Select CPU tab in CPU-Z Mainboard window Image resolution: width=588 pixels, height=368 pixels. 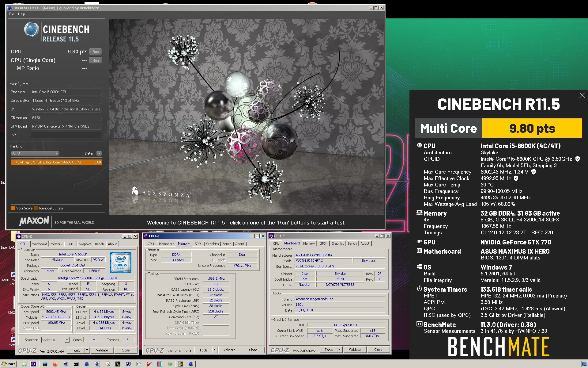click(276, 243)
